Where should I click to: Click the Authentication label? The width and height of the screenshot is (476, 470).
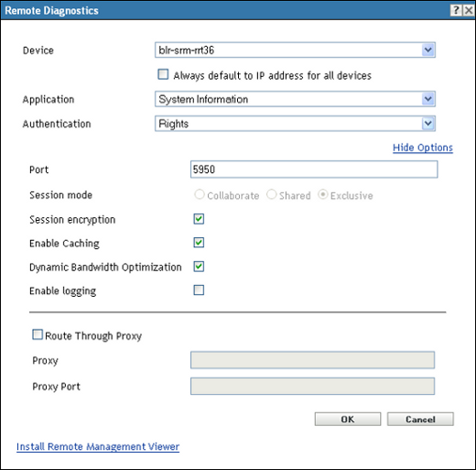click(57, 124)
